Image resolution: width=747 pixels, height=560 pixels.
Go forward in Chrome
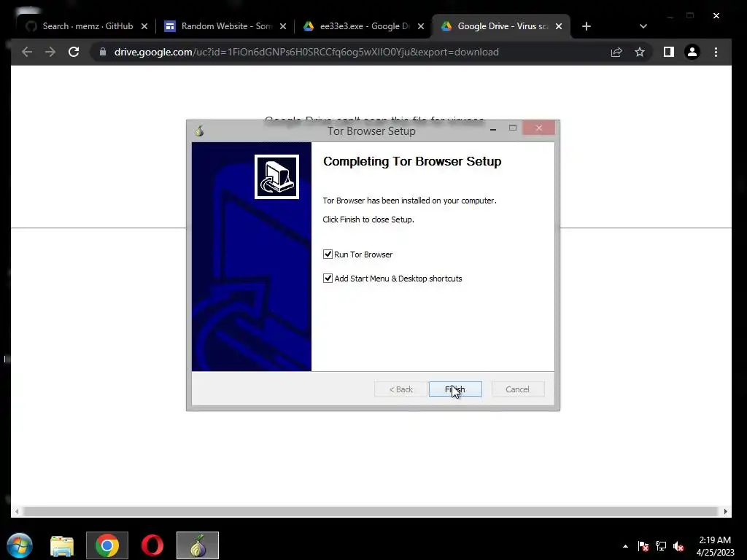(x=50, y=52)
